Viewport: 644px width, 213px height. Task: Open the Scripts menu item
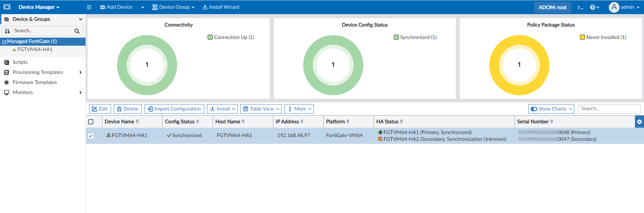pos(20,62)
